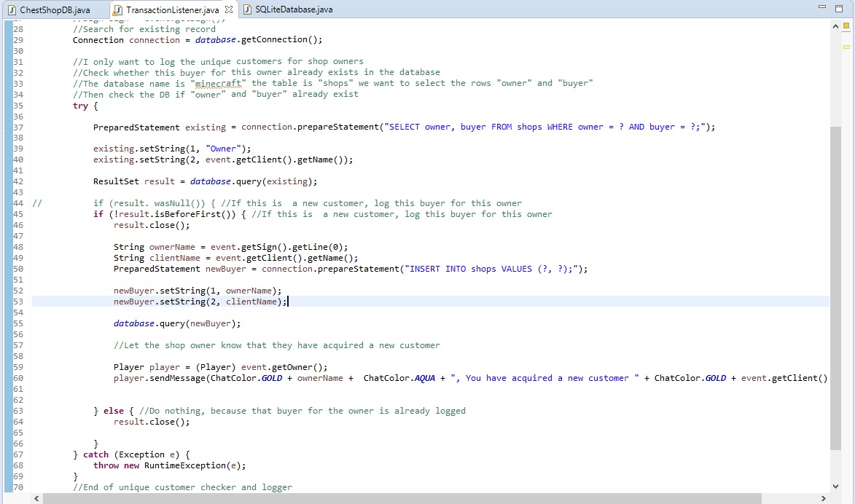This screenshot has width=855, height=504.
Task: Click the horizontal scrollbar right arrow
Action: click(x=824, y=499)
